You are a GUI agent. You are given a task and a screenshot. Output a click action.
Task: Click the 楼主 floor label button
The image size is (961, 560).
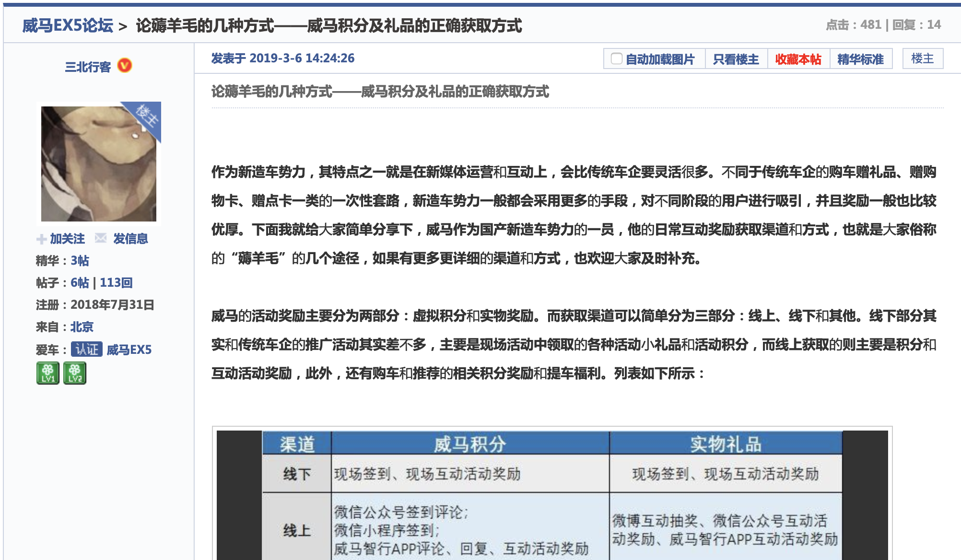point(923,58)
